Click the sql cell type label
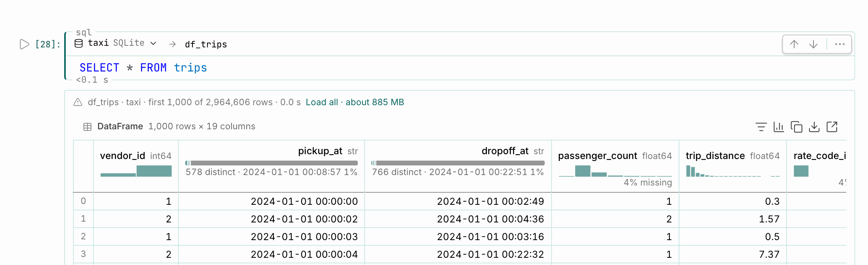The image size is (868, 265). pyautogui.click(x=84, y=32)
